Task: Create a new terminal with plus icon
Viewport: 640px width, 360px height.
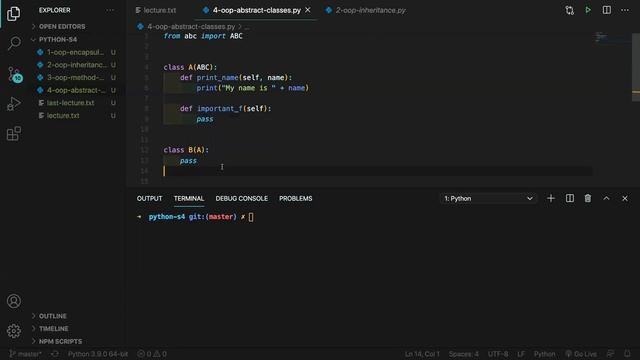Action: click(551, 198)
